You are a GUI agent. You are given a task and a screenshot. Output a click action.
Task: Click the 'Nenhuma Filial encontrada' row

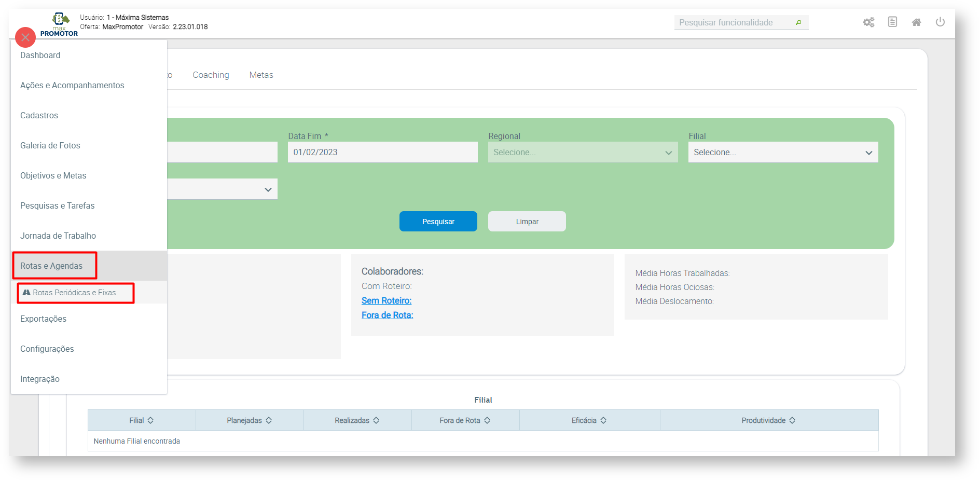[483, 441]
